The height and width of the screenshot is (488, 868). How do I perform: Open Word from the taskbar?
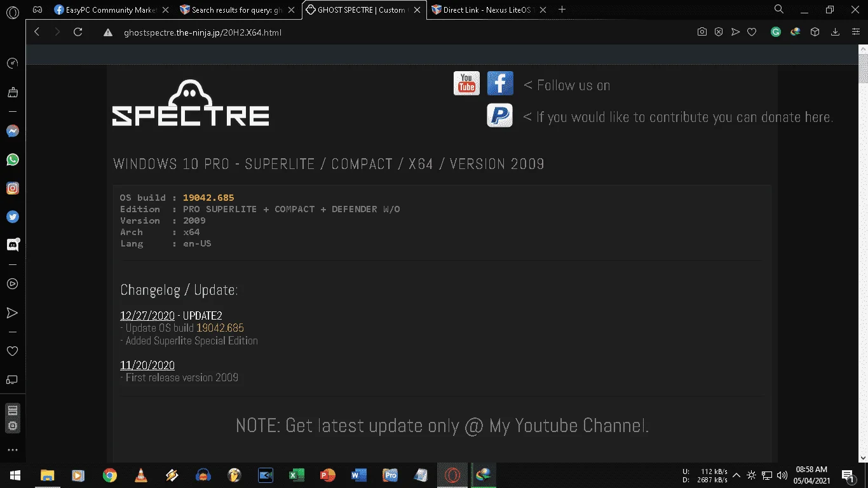[359, 475]
